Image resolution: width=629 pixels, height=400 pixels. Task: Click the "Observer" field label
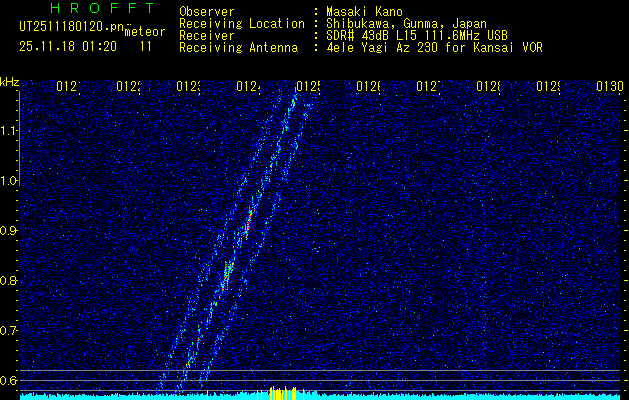click(x=207, y=12)
